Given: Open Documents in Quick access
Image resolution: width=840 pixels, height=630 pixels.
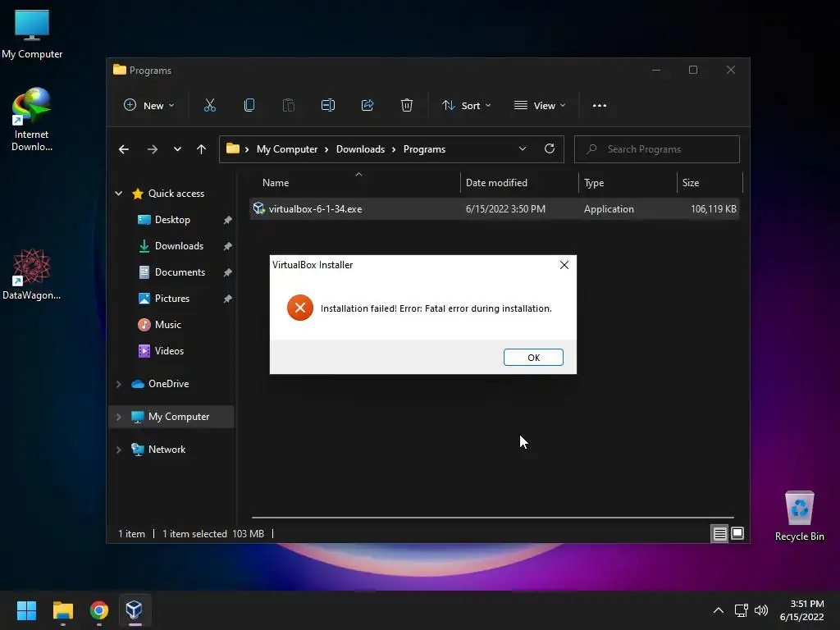Looking at the screenshot, I should (x=180, y=272).
